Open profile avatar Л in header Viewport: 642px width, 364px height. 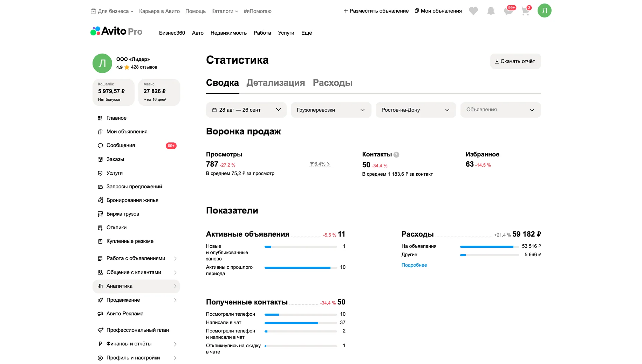tap(544, 10)
